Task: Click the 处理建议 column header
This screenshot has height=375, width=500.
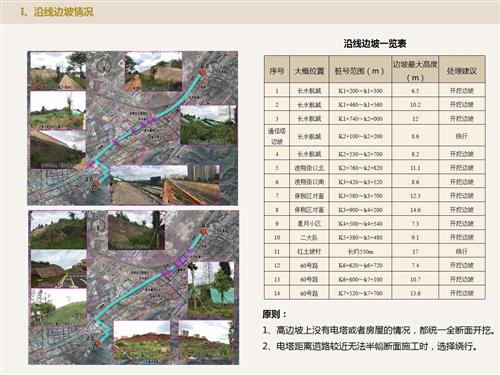Action: tap(462, 70)
